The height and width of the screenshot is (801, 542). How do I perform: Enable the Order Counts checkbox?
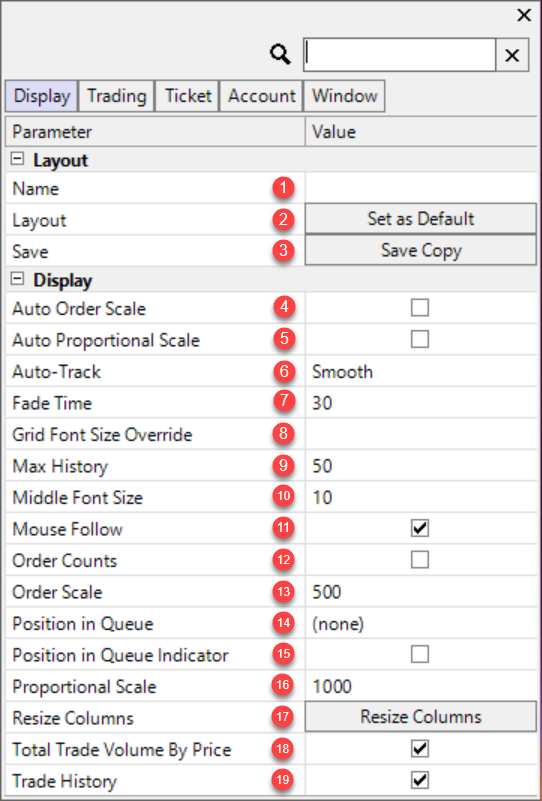pos(420,560)
